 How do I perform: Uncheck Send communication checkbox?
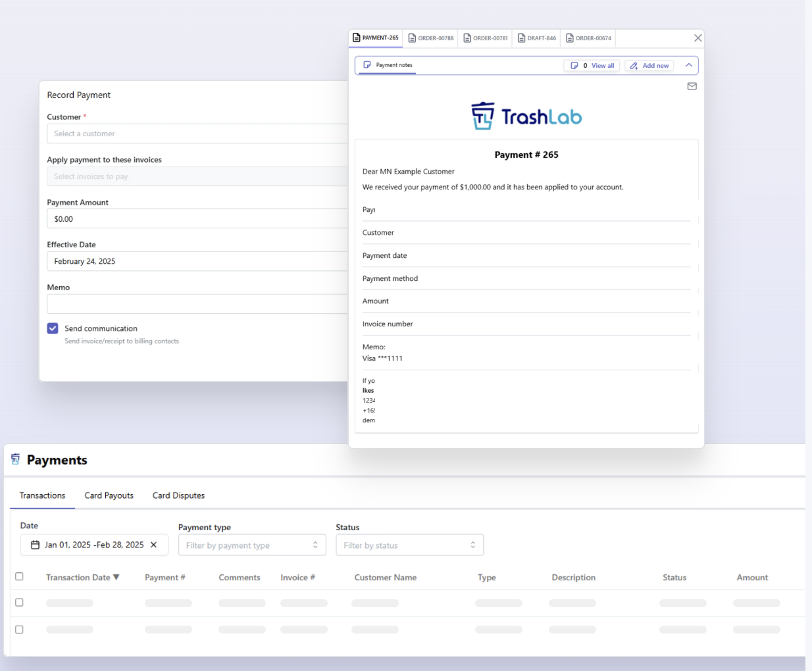(53, 328)
